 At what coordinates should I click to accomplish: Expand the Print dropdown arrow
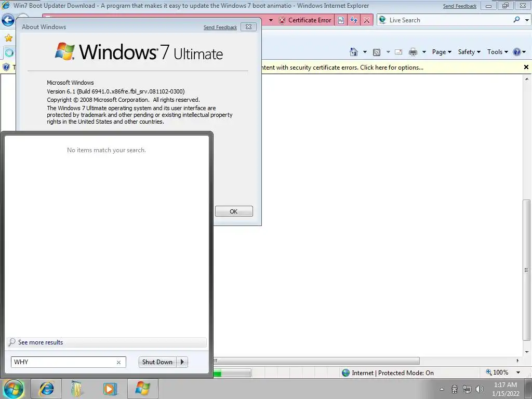point(424,52)
